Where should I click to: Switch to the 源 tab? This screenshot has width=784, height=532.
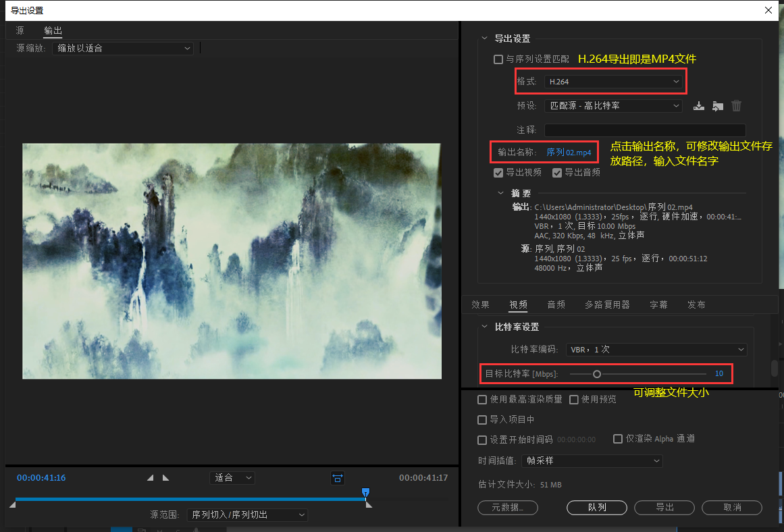pos(20,31)
